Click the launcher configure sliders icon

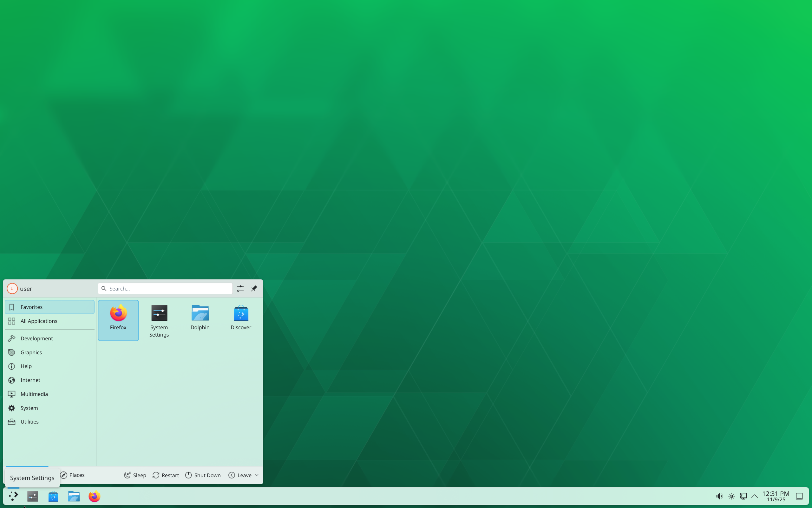(x=240, y=289)
